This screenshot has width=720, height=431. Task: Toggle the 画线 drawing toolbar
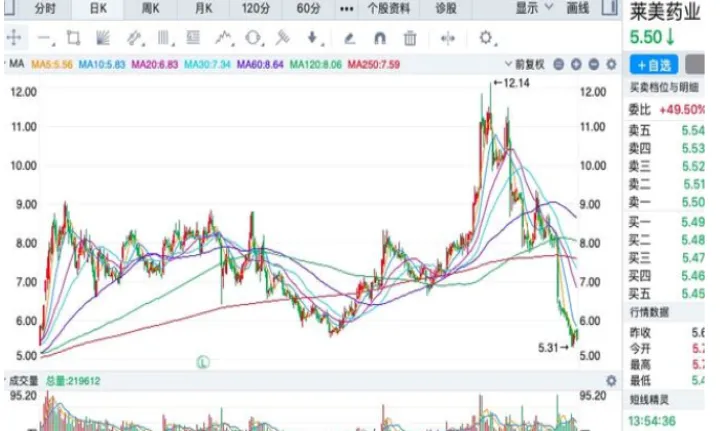(577, 8)
